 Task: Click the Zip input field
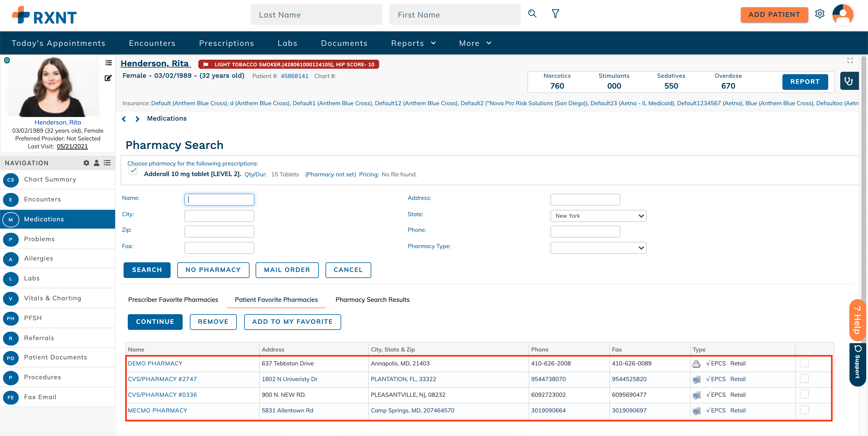[x=219, y=231]
